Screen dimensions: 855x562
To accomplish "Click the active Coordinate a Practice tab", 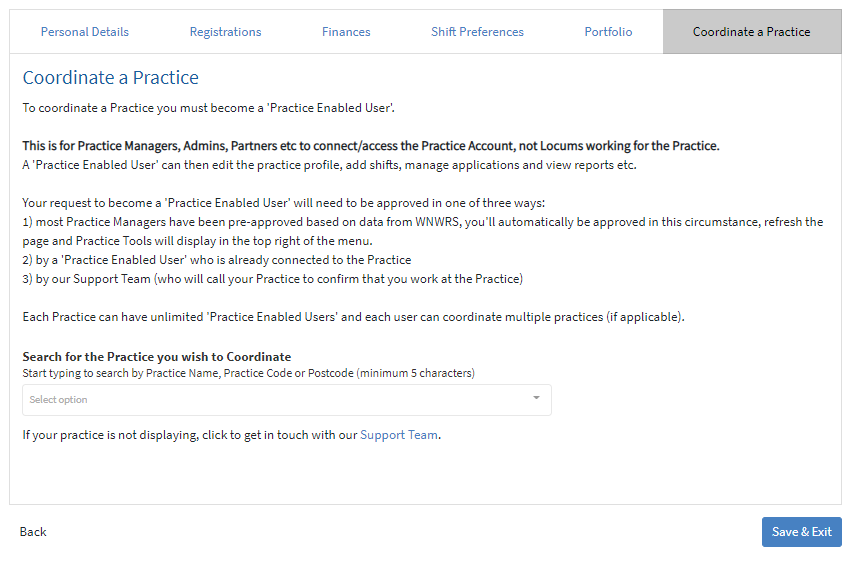I will [x=751, y=32].
